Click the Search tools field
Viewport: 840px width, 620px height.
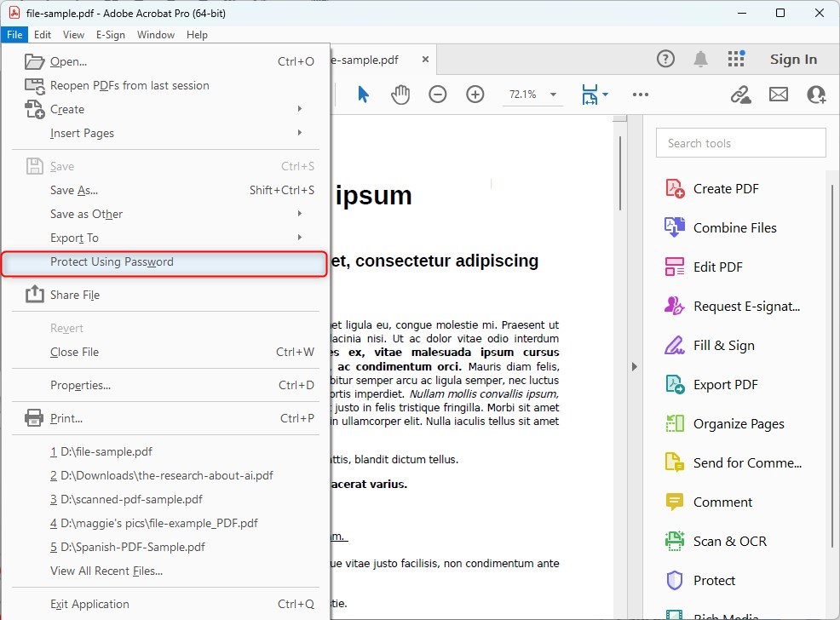740,143
